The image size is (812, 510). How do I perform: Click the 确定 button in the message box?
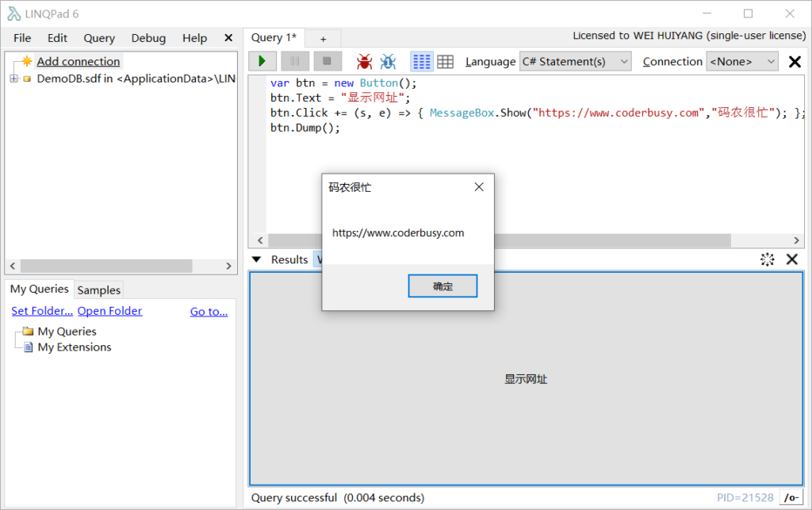[x=442, y=286]
